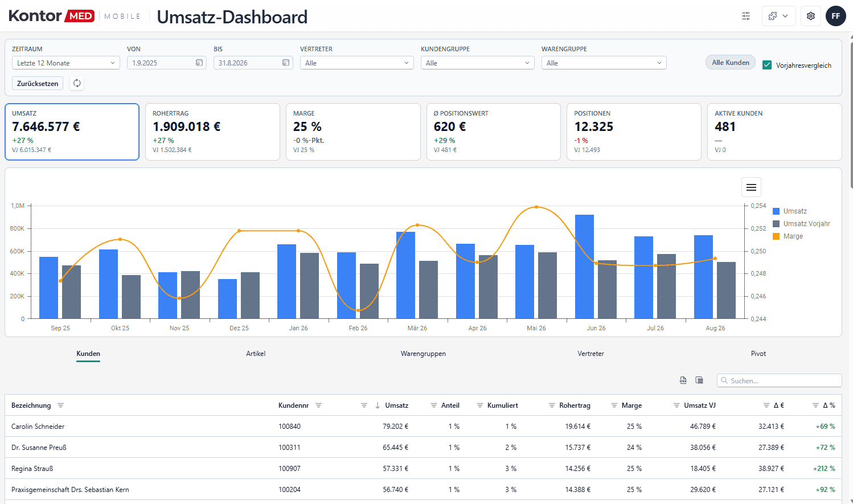Open the filter settings sliders icon

click(x=746, y=16)
